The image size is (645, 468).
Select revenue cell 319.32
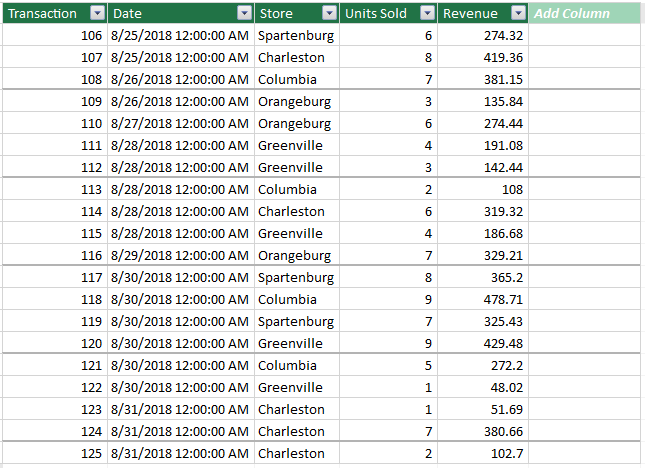(483, 211)
